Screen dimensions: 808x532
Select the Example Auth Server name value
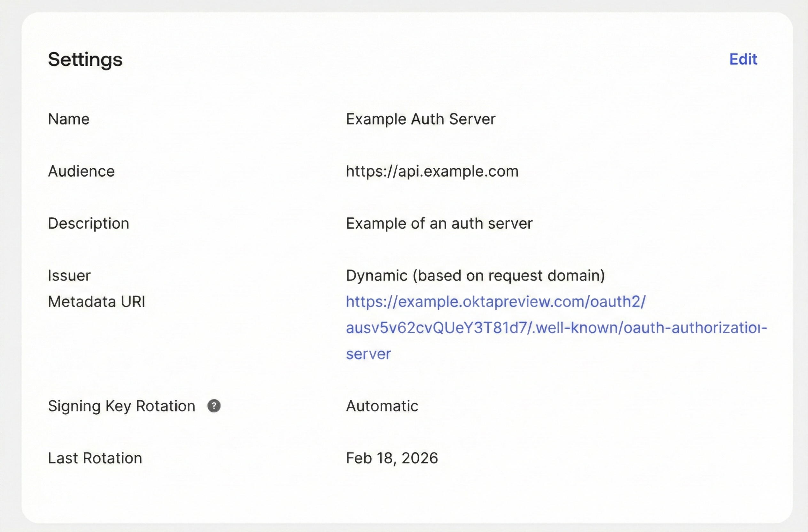[420, 119]
